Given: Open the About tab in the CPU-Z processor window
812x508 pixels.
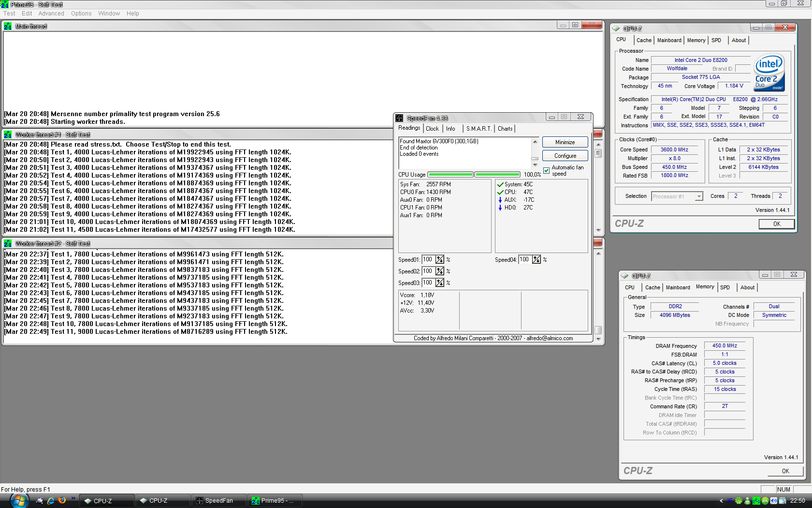Looking at the screenshot, I should 739,41.
